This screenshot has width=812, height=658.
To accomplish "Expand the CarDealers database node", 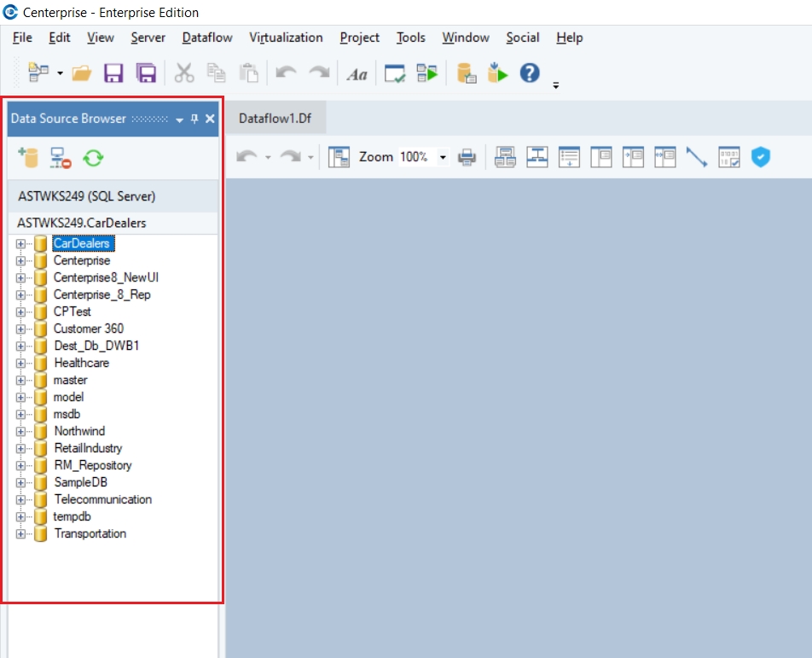I will (20, 244).
